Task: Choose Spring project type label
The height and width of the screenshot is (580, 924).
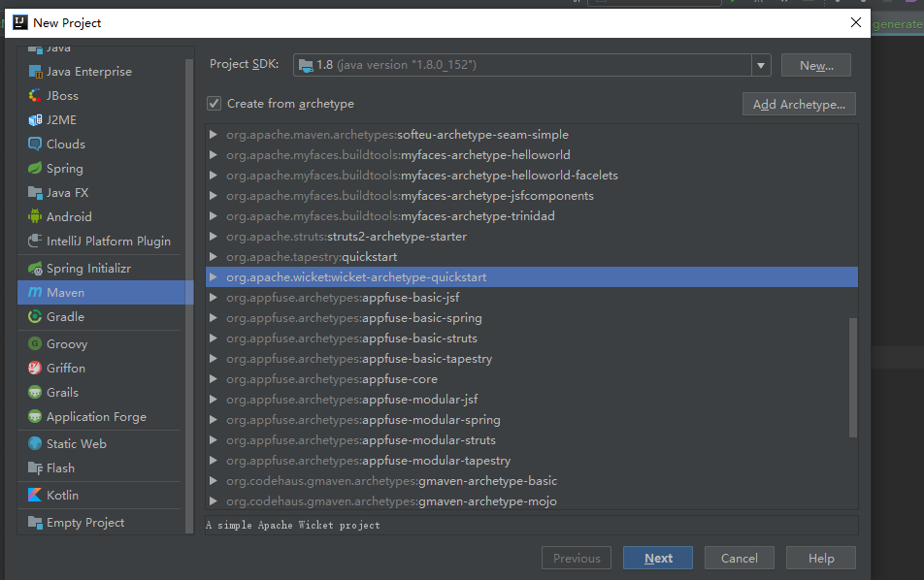Action: coord(65,169)
